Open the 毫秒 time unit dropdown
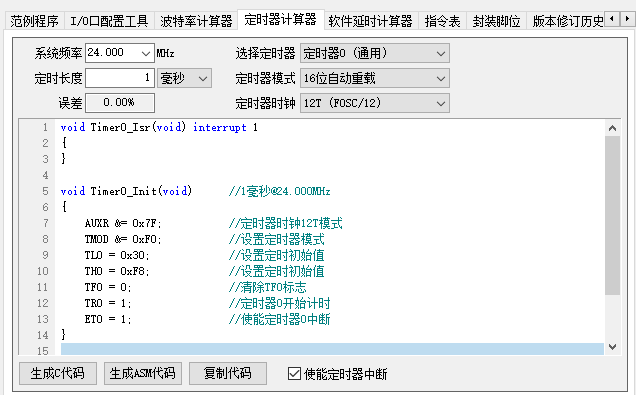636x395 pixels. (x=184, y=78)
